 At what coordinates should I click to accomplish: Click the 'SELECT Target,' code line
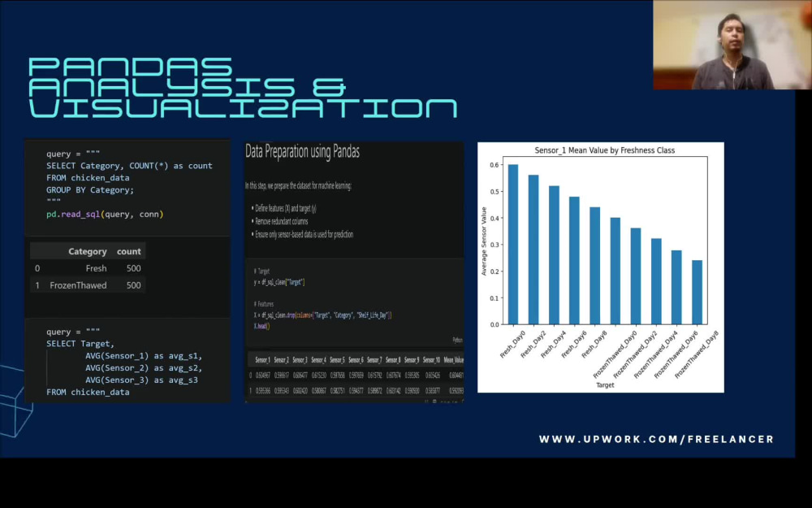pos(80,344)
